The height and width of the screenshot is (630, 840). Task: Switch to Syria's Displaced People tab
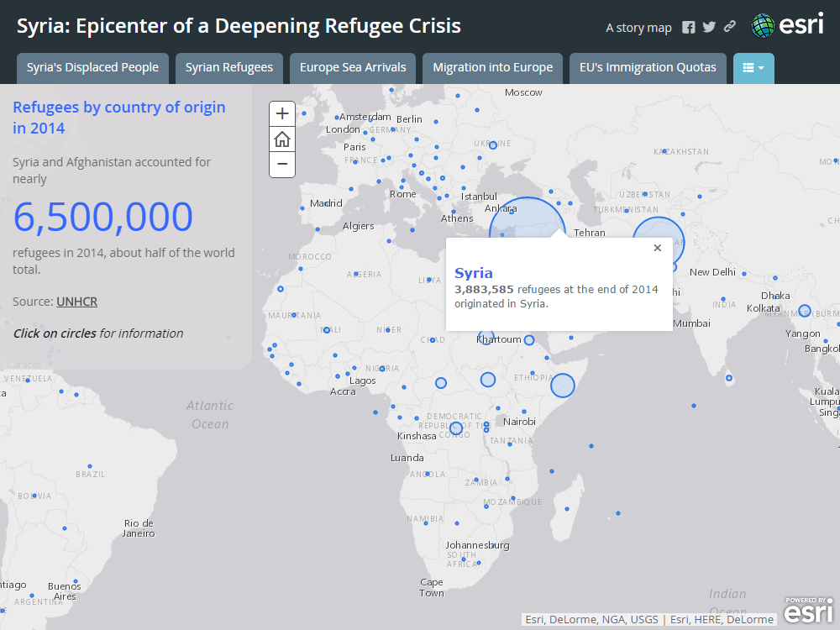pyautogui.click(x=92, y=68)
